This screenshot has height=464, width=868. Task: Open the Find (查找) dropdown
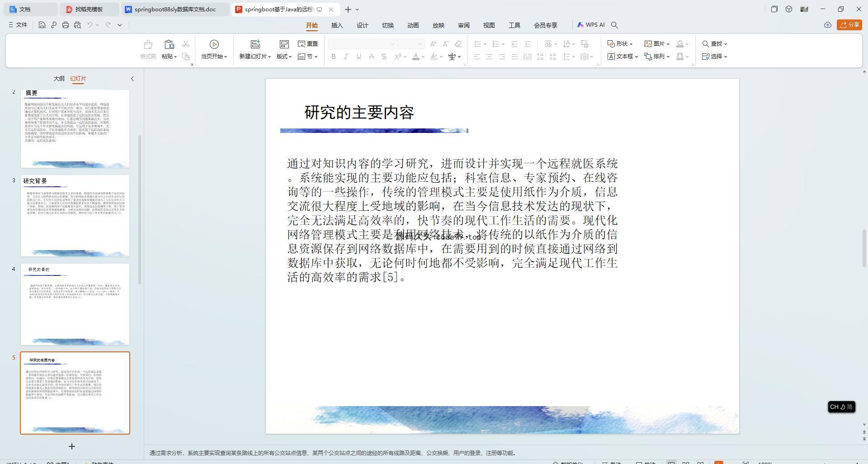(715, 44)
